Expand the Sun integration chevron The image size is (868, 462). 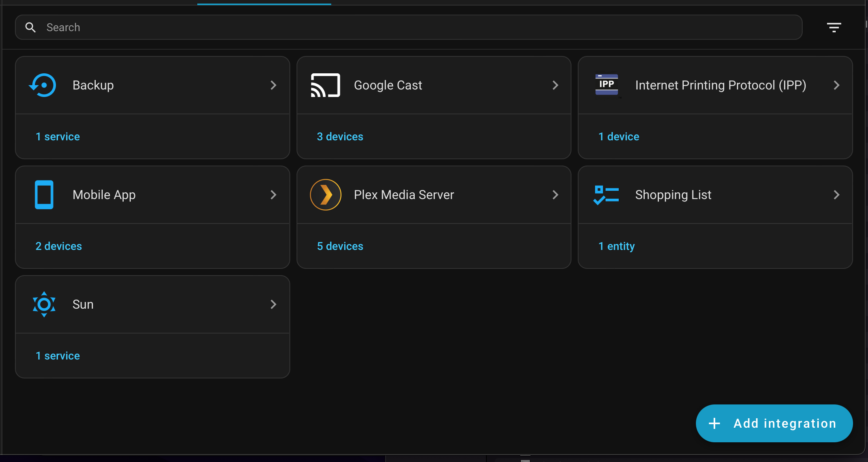pos(273,304)
